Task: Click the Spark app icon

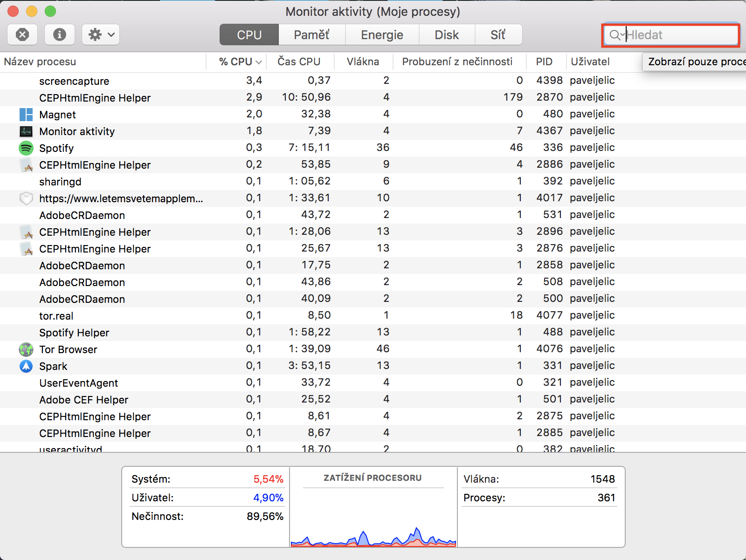Action: click(x=26, y=366)
